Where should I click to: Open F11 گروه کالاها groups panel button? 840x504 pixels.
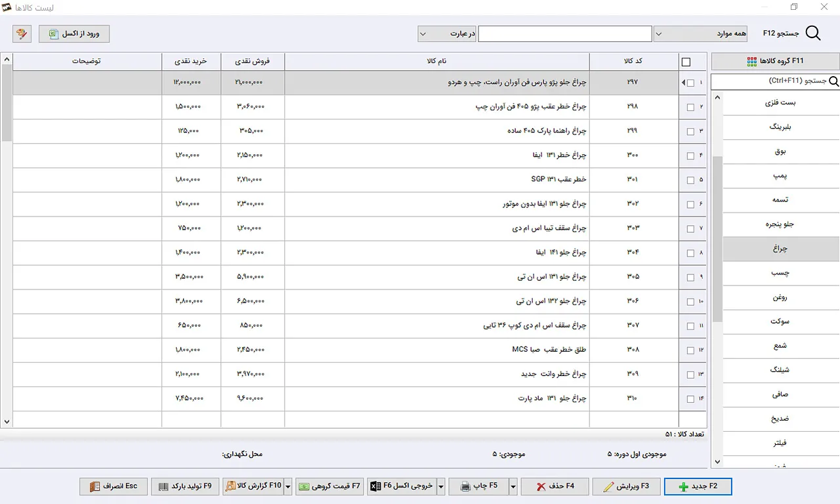[x=776, y=61]
